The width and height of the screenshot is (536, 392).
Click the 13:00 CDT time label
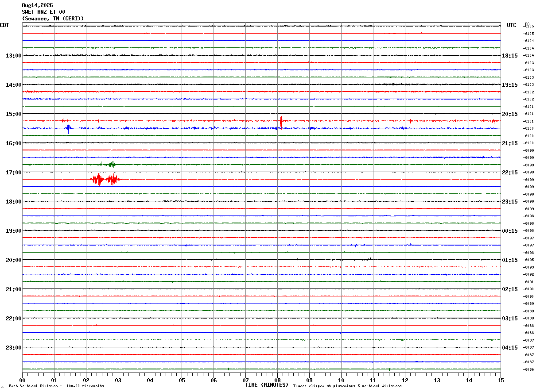point(14,56)
